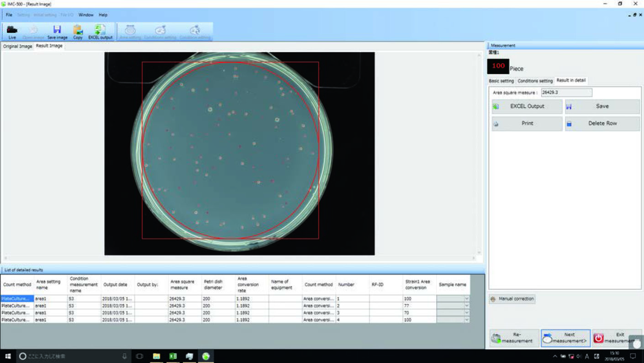Click the Delete Row button

pos(602,123)
